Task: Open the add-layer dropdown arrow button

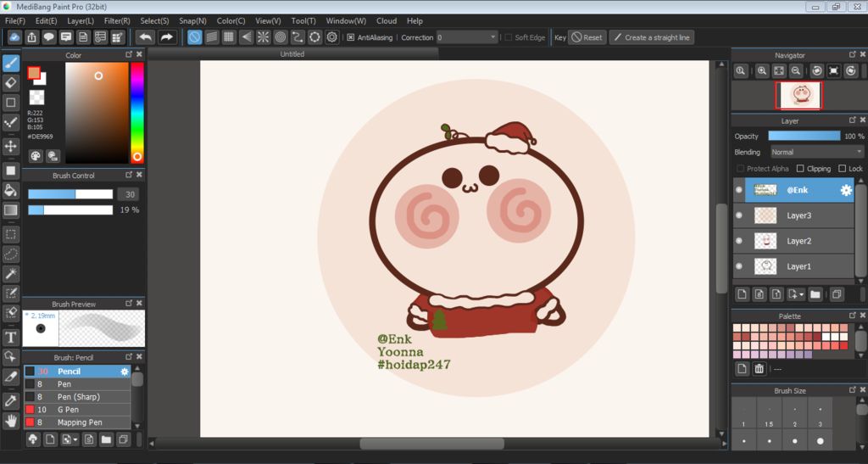Action: (796, 294)
